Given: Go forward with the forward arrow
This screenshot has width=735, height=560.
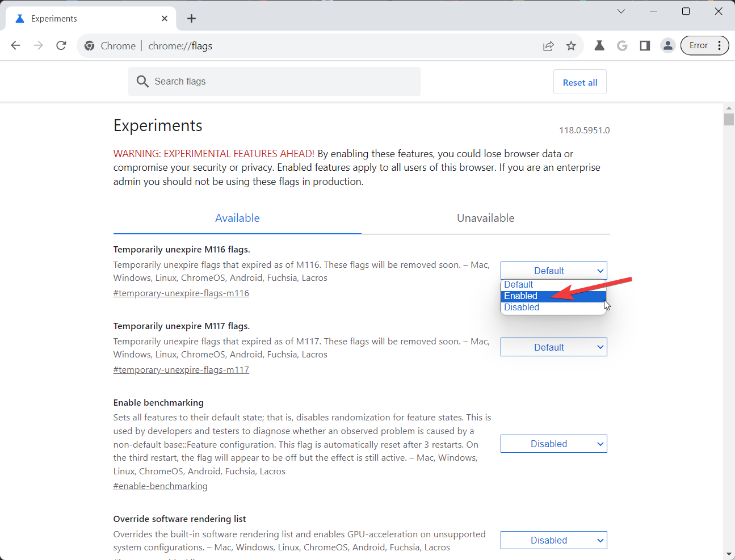Looking at the screenshot, I should pyautogui.click(x=39, y=45).
